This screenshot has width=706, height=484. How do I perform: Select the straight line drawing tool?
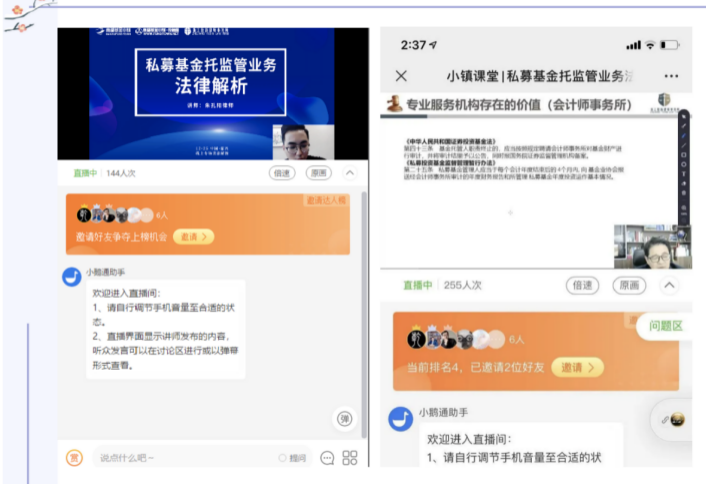(684, 146)
